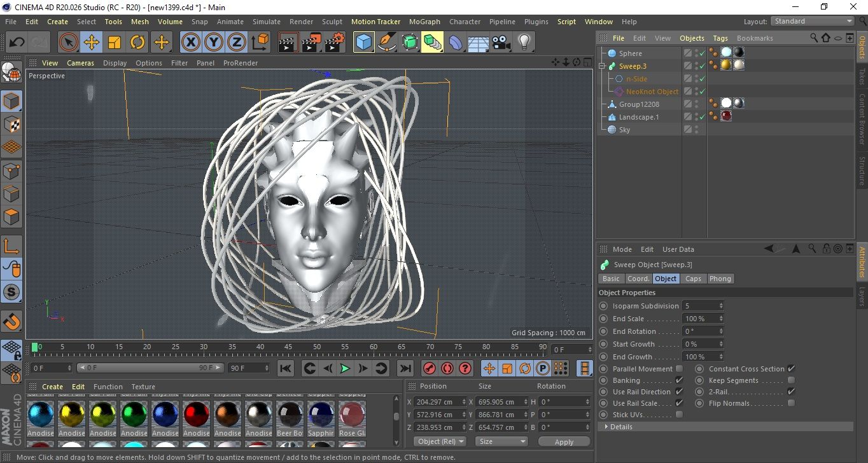
Task: Open the Layout dropdown showing Standard
Action: click(812, 21)
